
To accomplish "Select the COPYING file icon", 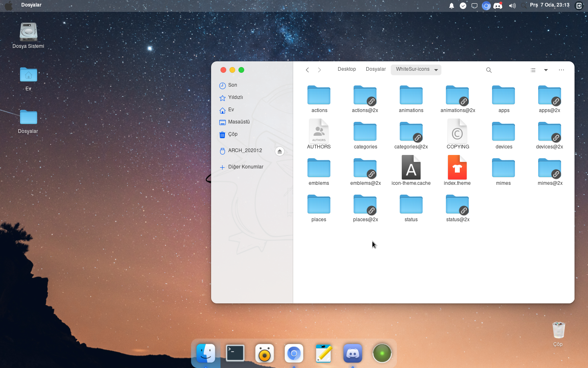I will pyautogui.click(x=457, y=131).
